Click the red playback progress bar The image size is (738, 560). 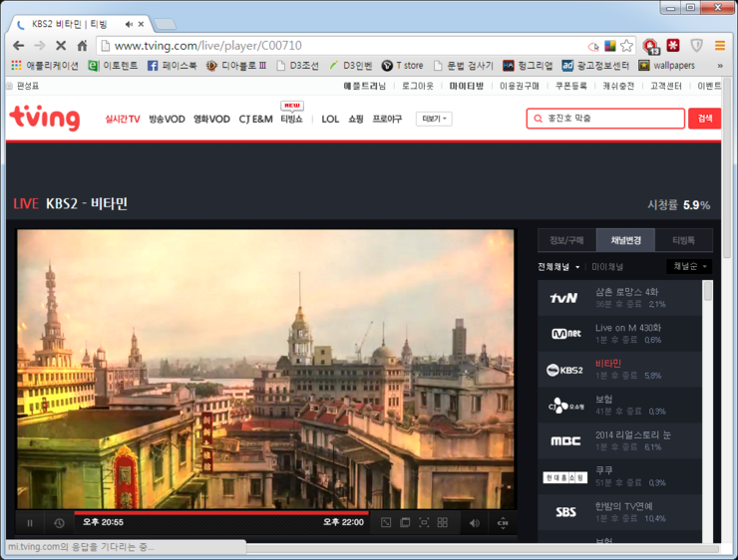point(219,512)
